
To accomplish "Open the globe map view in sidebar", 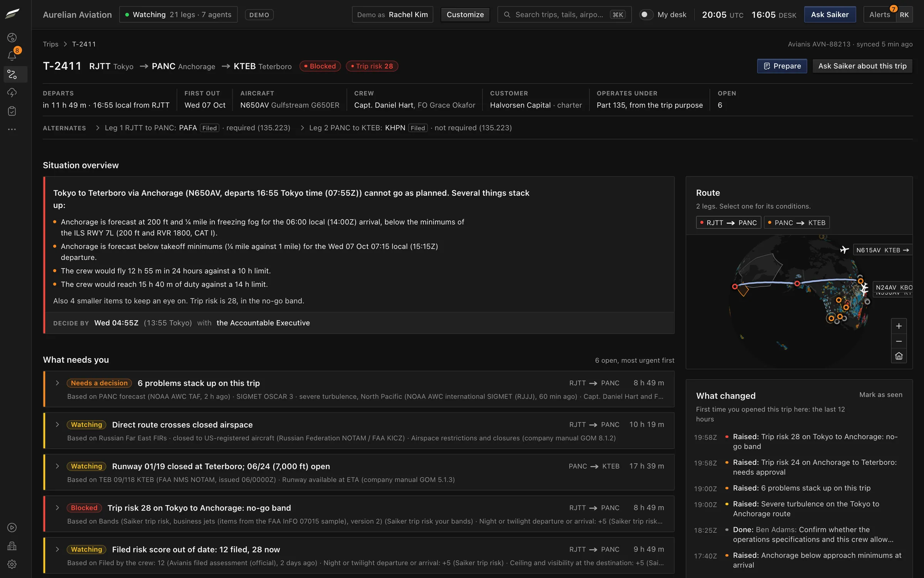I will pyautogui.click(x=12, y=37).
